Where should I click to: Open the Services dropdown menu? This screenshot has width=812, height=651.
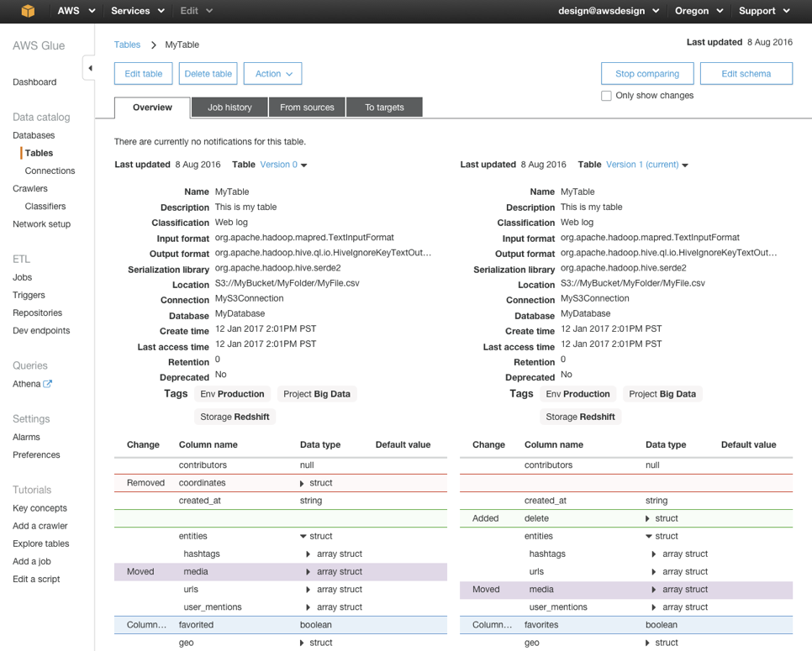[138, 11]
